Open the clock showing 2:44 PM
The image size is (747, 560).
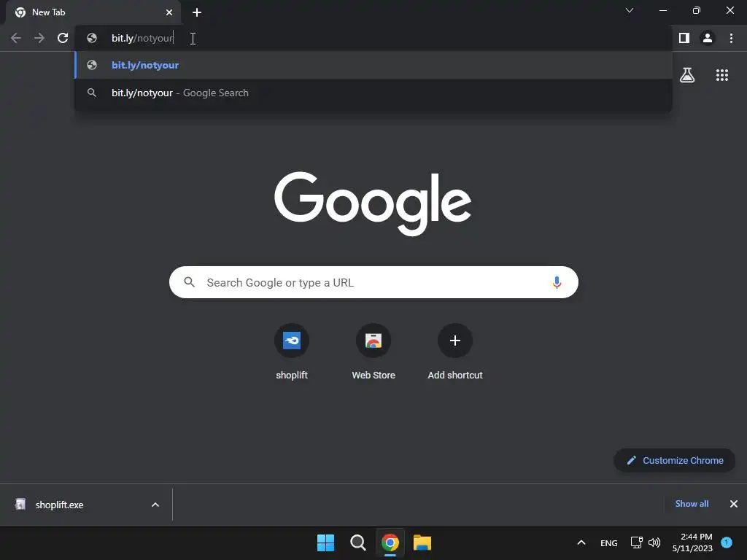tap(692, 542)
